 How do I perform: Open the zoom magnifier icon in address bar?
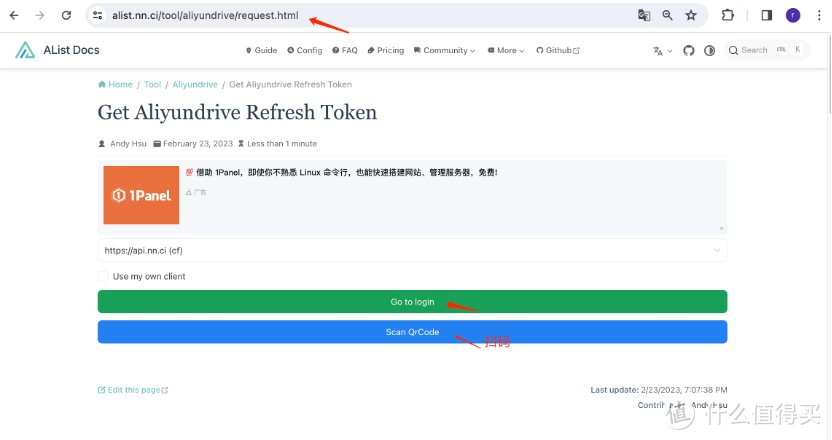pyautogui.click(x=668, y=15)
